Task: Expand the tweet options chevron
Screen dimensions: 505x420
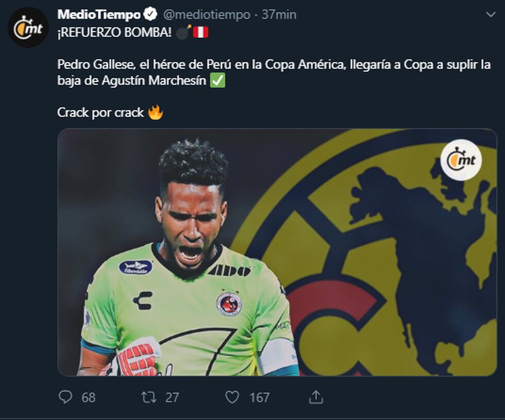Action: [x=490, y=15]
